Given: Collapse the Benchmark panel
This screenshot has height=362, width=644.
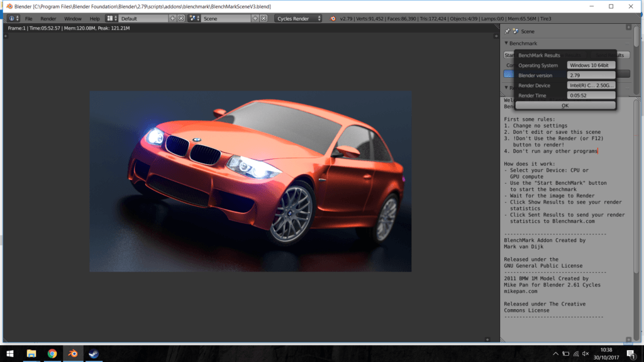Looking at the screenshot, I should click(506, 43).
